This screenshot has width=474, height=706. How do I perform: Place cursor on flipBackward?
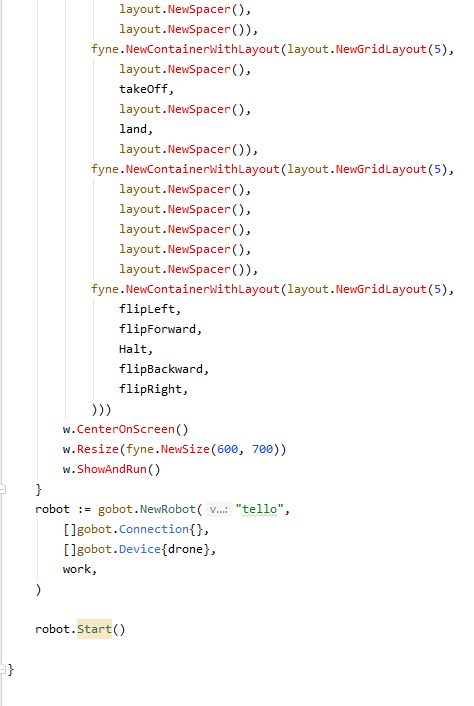(x=161, y=369)
